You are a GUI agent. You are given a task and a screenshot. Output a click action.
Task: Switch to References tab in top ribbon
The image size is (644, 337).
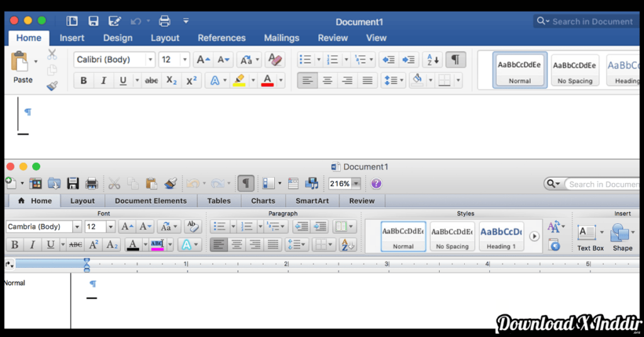click(222, 38)
